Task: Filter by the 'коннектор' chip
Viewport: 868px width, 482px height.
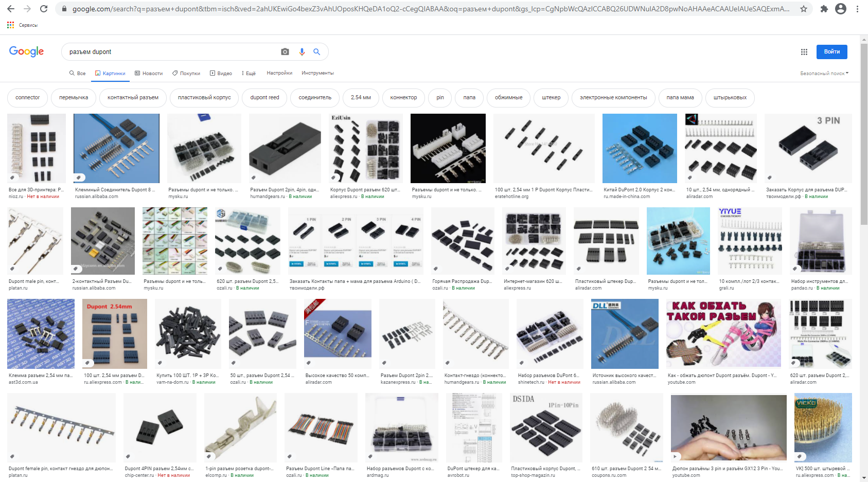Action: coord(403,98)
